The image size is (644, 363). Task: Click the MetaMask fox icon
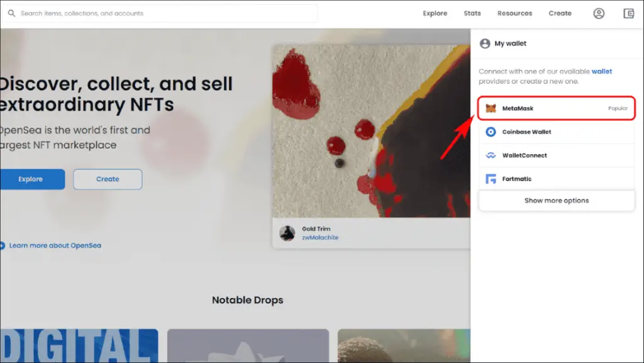491,108
